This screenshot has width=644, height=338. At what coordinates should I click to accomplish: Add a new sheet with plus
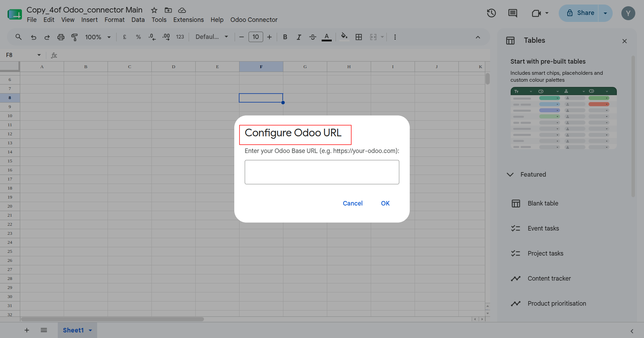point(27,330)
